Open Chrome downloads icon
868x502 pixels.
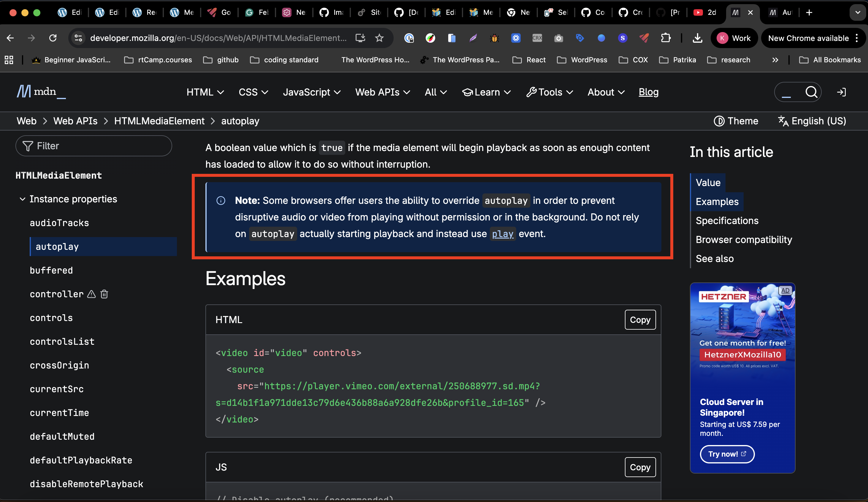[697, 38]
